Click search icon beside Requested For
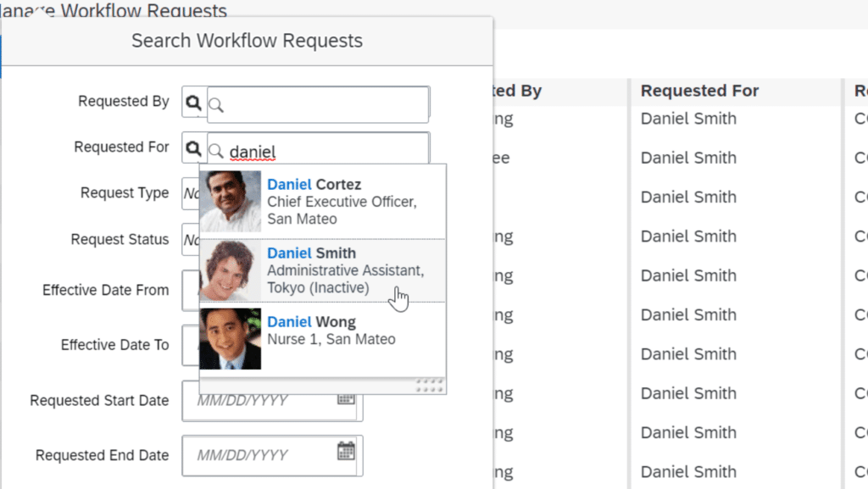Image resolution: width=868 pixels, height=489 pixels. pyautogui.click(x=194, y=149)
